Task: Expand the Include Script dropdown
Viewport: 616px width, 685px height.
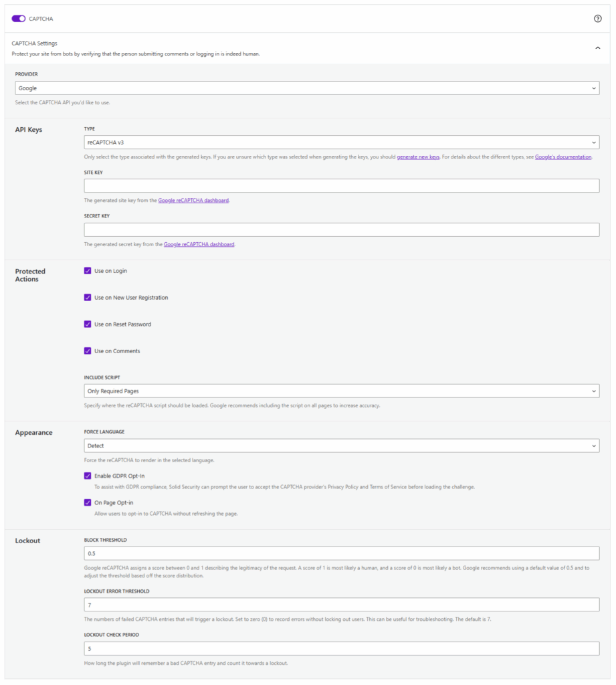Action: 341,391
